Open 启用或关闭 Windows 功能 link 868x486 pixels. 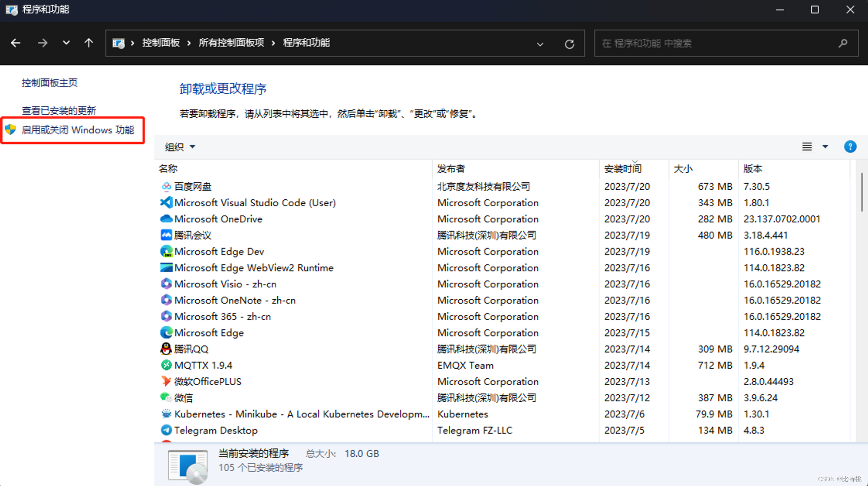pyautogui.click(x=78, y=130)
